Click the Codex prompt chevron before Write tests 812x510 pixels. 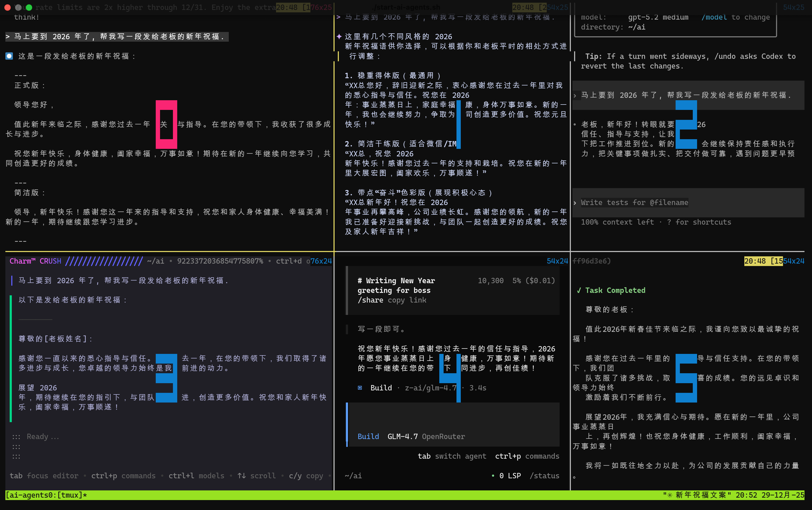[575, 203]
